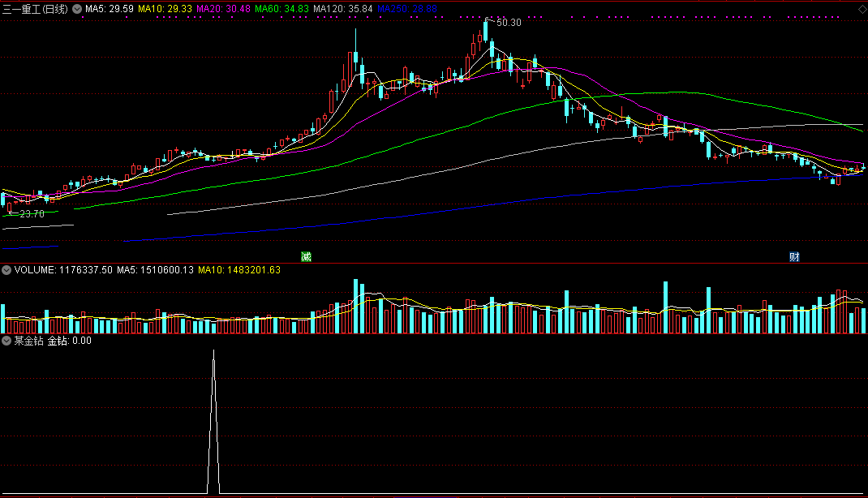The image size is (868, 498).
Task: Click the MA10: 29.33 label
Action: (x=165, y=9)
